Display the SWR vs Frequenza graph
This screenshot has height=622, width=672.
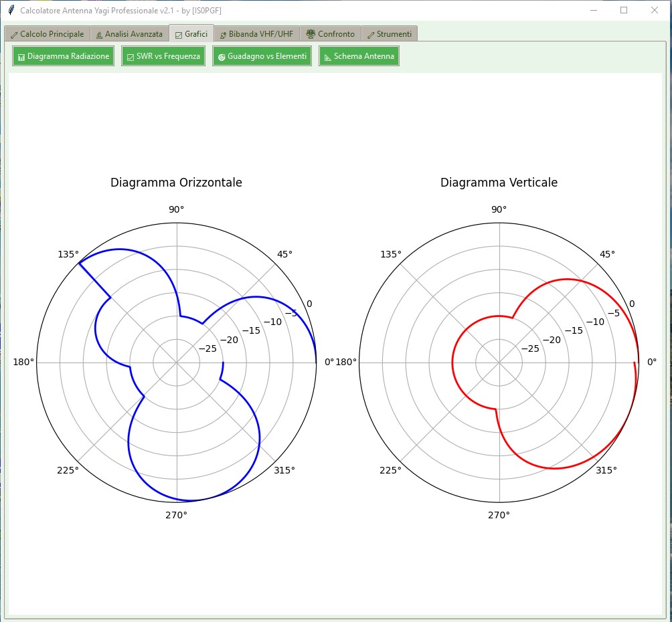point(163,56)
